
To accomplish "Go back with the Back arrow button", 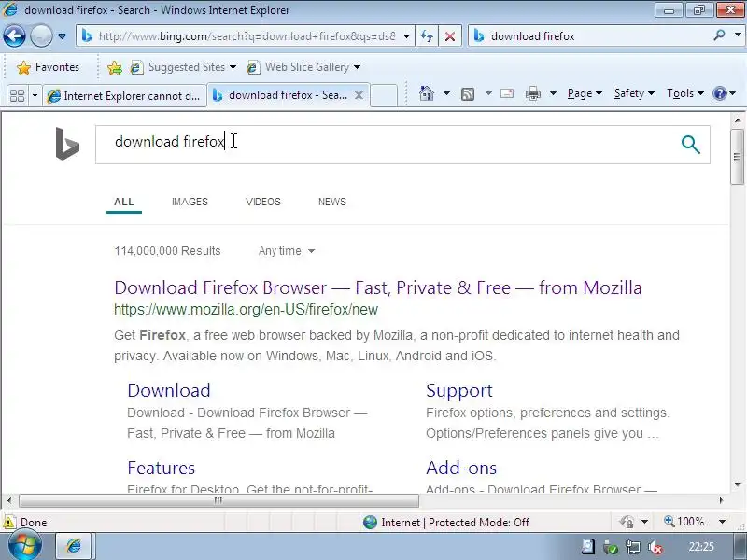I will pos(14,36).
